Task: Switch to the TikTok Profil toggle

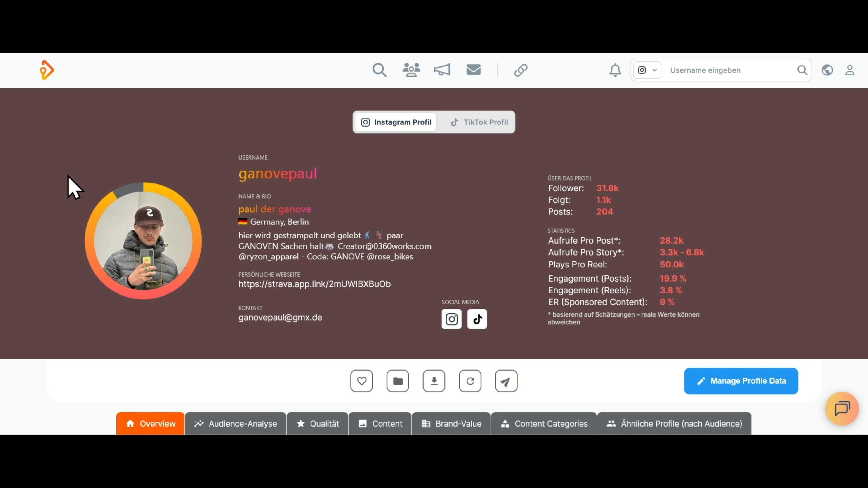Action: point(479,122)
